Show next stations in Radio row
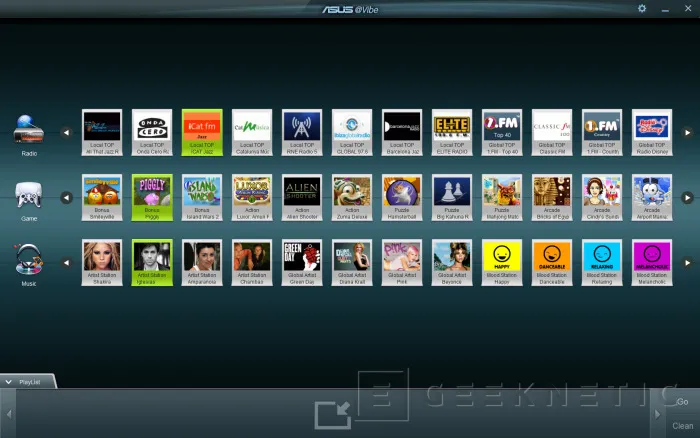 [x=688, y=133]
